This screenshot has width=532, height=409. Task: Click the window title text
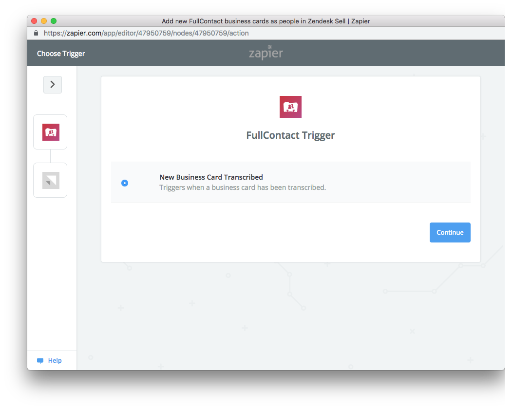[x=266, y=21]
